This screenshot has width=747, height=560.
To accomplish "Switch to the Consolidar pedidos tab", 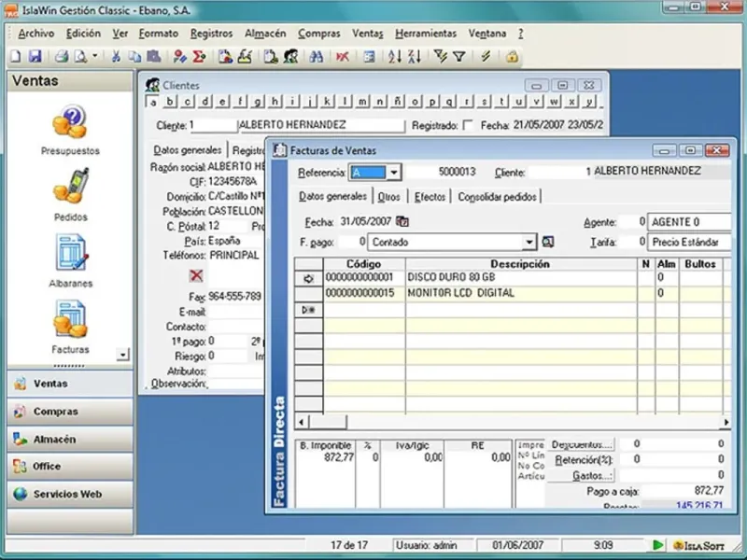I will (497, 197).
